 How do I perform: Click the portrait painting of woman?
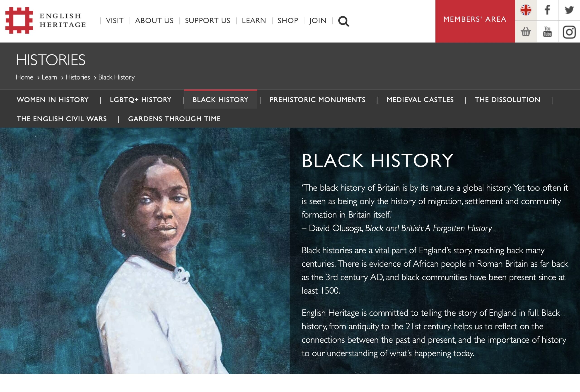tap(145, 251)
